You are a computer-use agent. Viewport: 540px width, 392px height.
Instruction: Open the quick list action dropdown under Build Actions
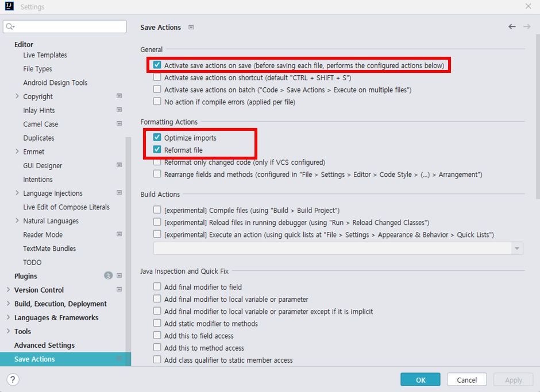coord(516,247)
